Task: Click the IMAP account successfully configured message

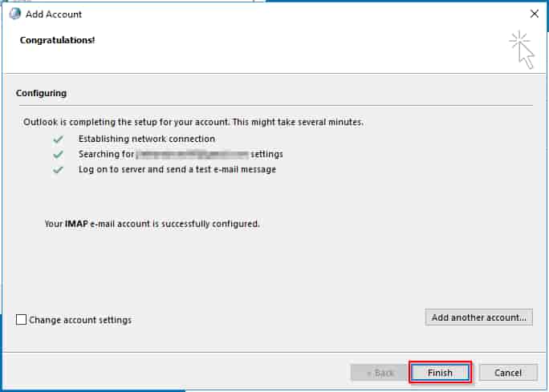Action: pos(152,224)
